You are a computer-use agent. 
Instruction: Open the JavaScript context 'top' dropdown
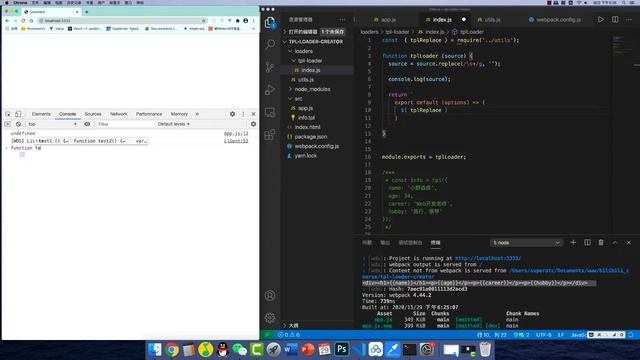pyautogui.click(x=52, y=124)
